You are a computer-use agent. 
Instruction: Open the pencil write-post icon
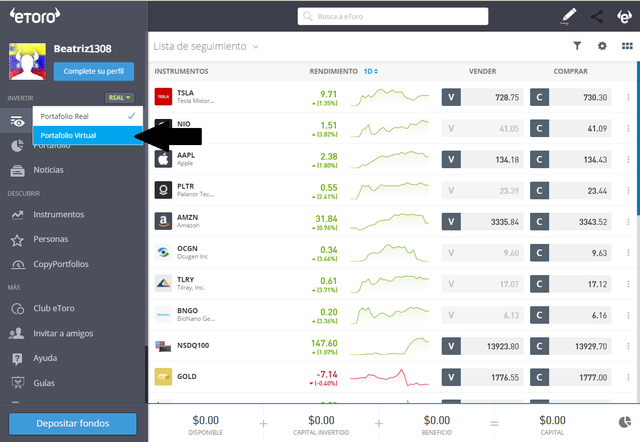[x=569, y=16]
